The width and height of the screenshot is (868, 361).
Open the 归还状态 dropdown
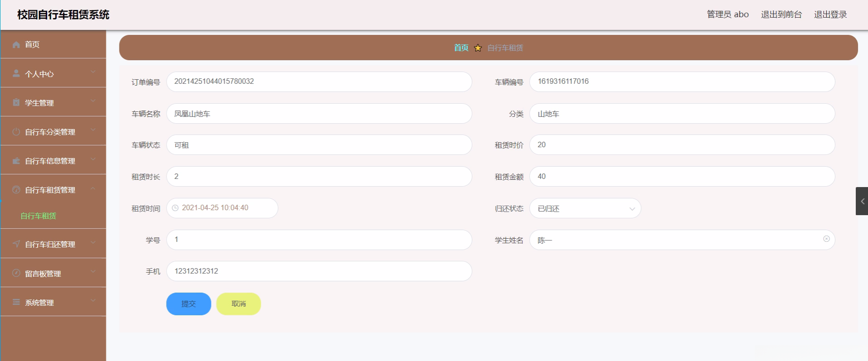pos(585,208)
